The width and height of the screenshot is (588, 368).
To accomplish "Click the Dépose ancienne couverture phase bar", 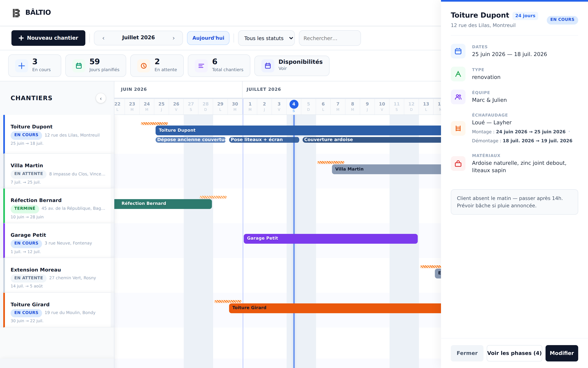I will coord(191,140).
